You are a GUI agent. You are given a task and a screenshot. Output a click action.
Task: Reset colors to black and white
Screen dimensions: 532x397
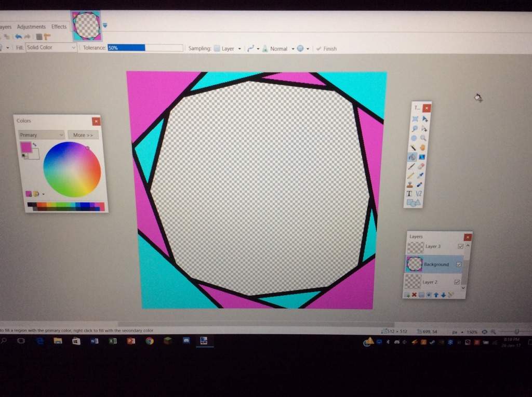[x=24, y=156]
